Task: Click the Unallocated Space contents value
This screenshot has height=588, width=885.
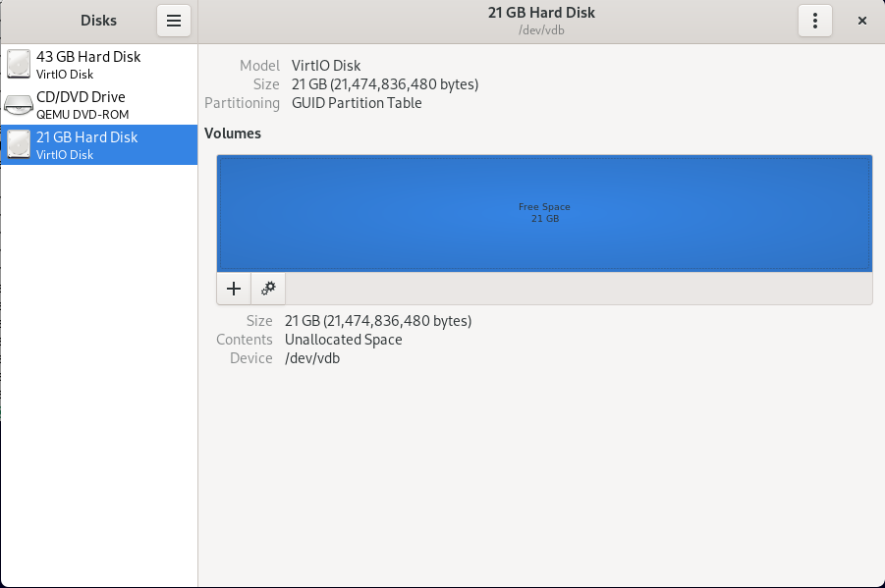Action: pyautogui.click(x=343, y=340)
